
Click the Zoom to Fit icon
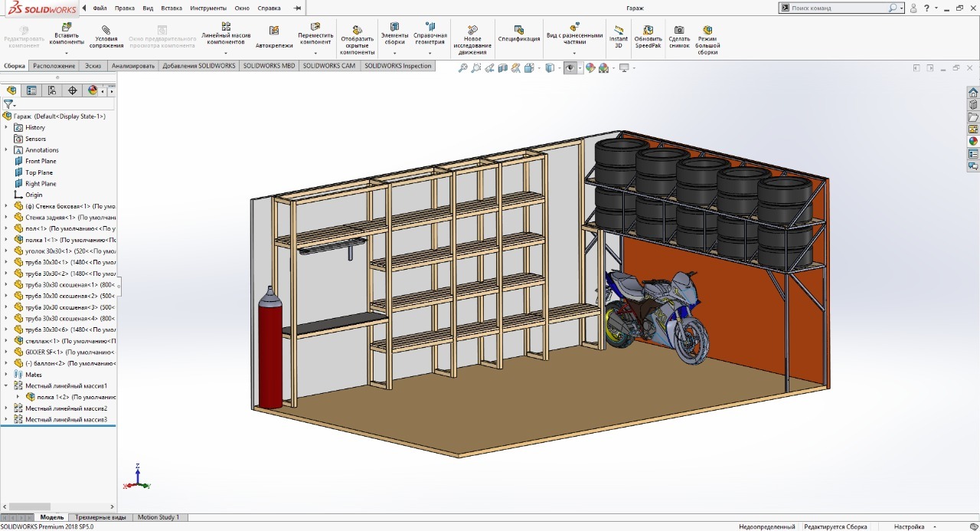coord(462,68)
